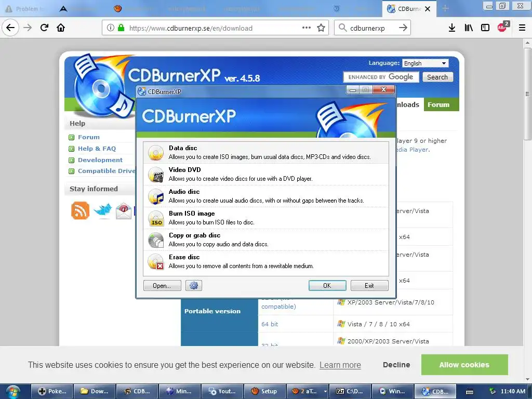Click the Exit button
Screen dimensions: 532x399
tap(369, 286)
